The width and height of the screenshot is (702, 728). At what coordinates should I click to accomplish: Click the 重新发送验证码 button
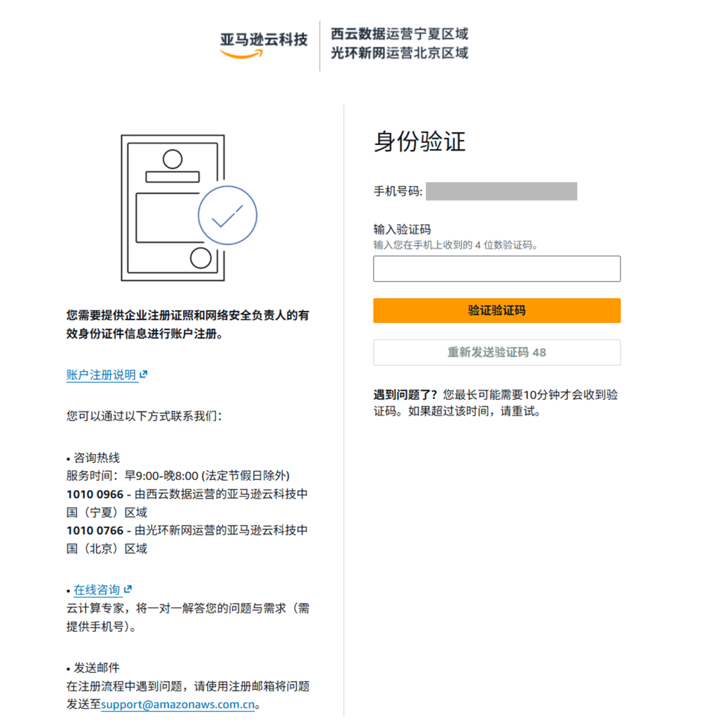497,352
